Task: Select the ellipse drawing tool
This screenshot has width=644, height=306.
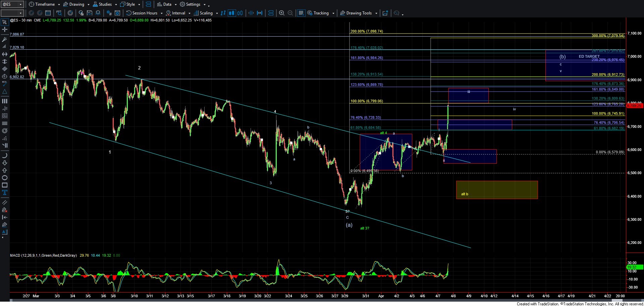Action: point(5,178)
